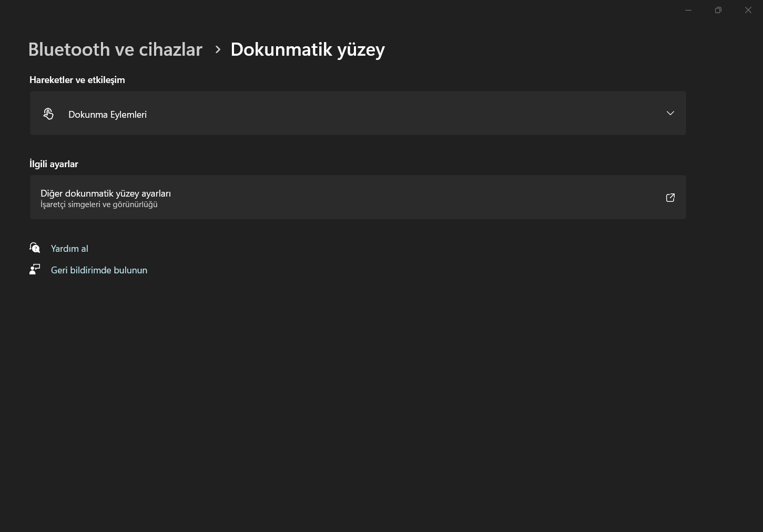Click the touch gesture hand icon
Viewport: 763px width, 532px height.
point(48,114)
